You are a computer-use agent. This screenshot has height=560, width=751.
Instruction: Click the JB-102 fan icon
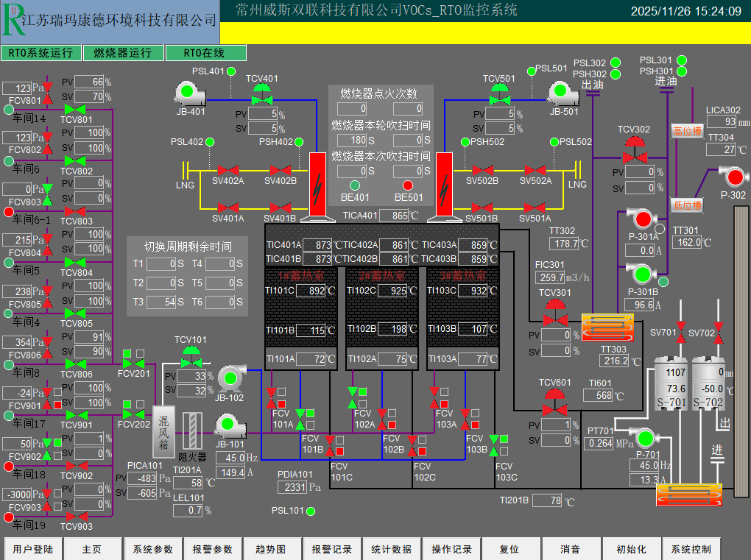230,378
